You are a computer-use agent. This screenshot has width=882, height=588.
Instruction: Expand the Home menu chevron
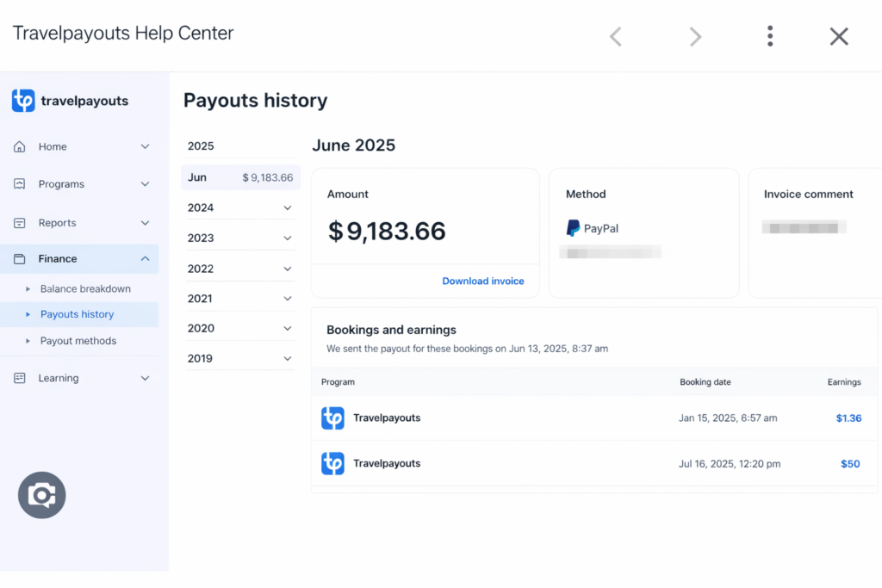click(x=145, y=147)
